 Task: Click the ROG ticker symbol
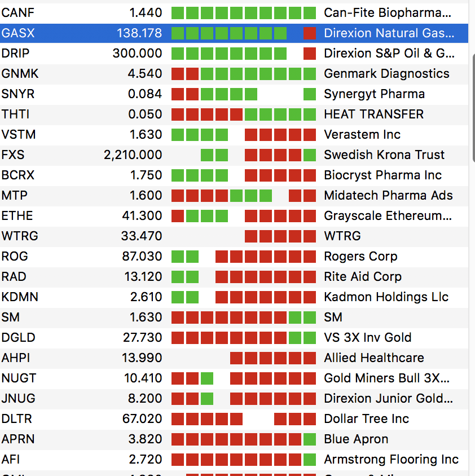[x=15, y=257]
